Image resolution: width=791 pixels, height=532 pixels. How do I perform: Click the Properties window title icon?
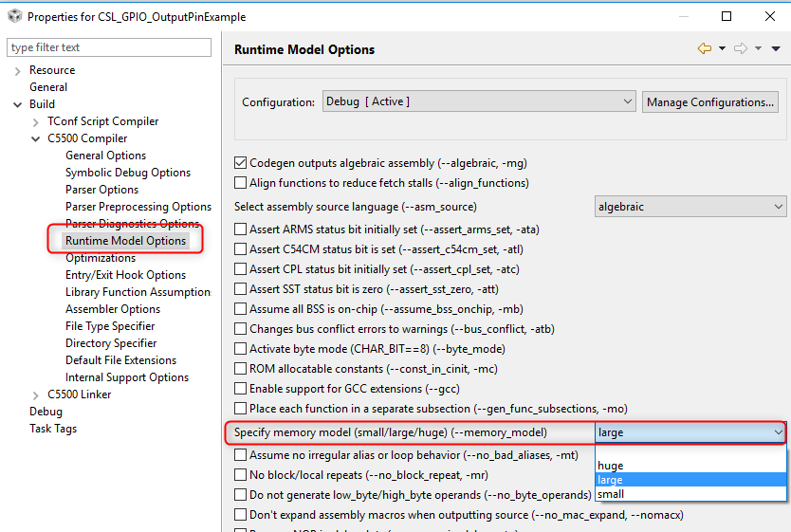pos(14,16)
